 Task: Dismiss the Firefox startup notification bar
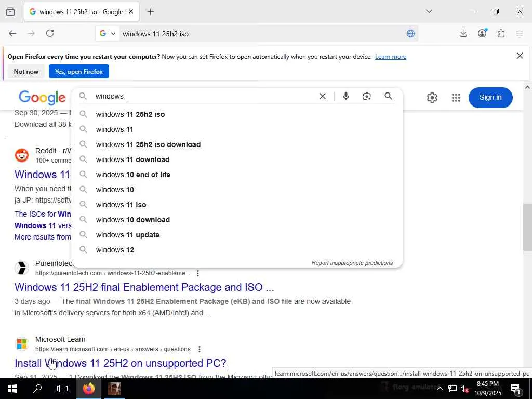point(520,56)
